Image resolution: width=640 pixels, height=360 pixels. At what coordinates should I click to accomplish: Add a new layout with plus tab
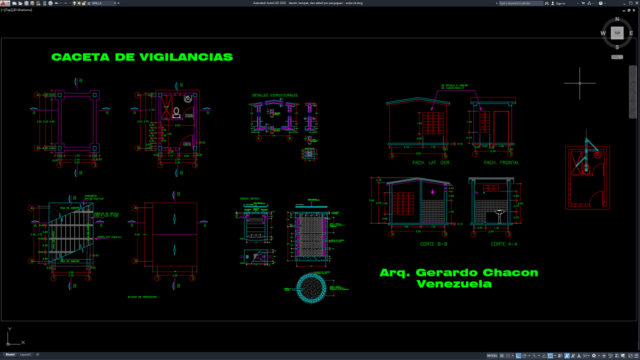[37, 355]
